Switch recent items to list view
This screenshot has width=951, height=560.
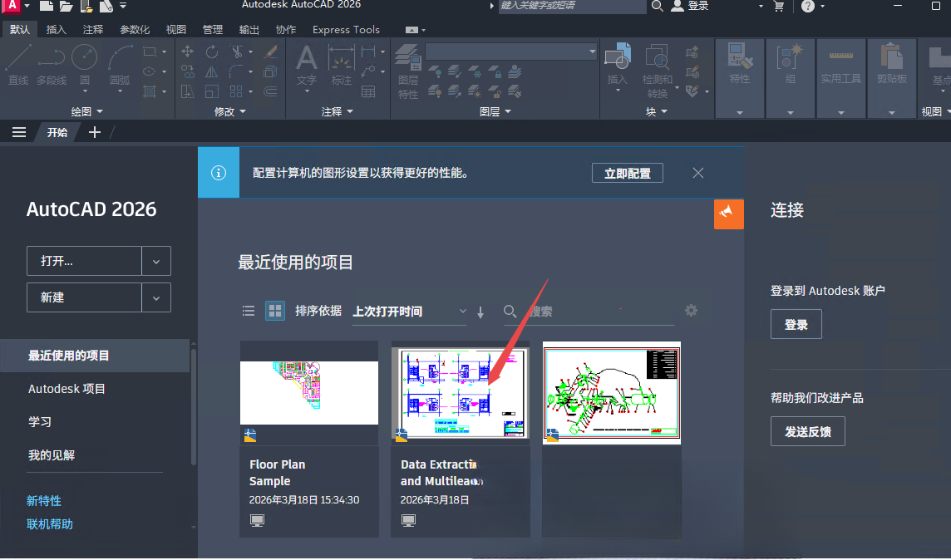[x=249, y=311]
